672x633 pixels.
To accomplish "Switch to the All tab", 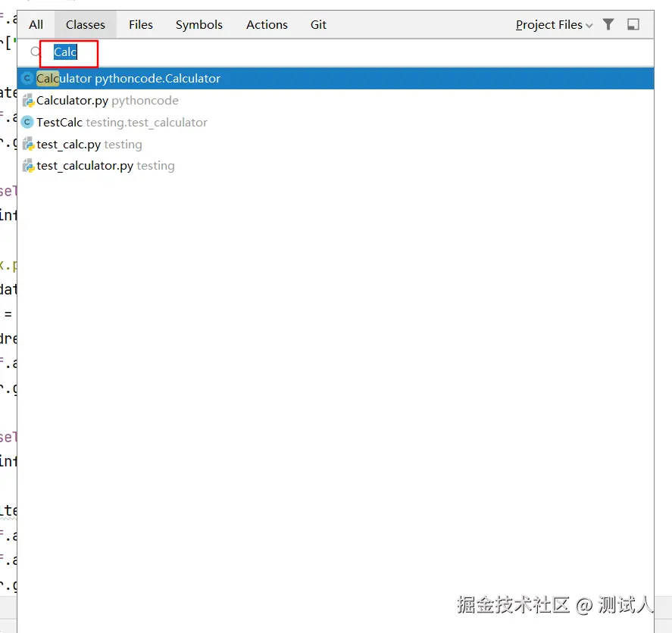I will pyautogui.click(x=36, y=25).
